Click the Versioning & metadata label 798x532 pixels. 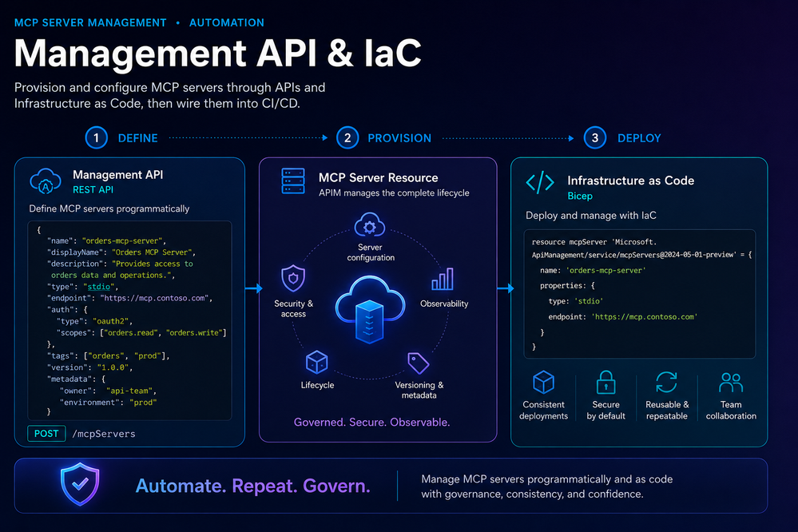coord(419,390)
